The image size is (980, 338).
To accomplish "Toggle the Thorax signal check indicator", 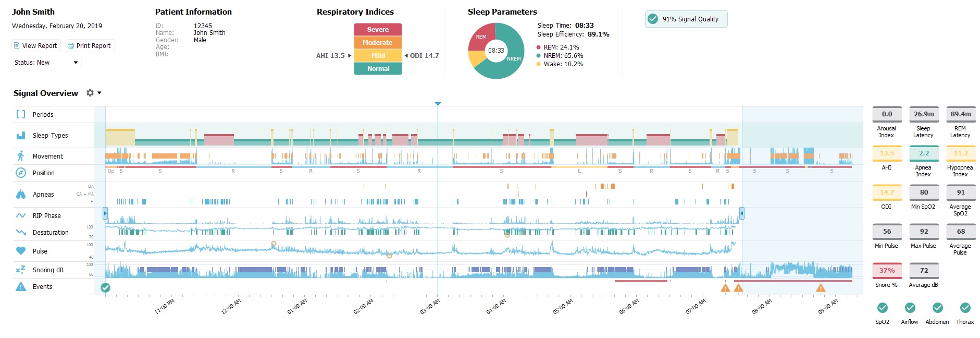I will [965, 308].
